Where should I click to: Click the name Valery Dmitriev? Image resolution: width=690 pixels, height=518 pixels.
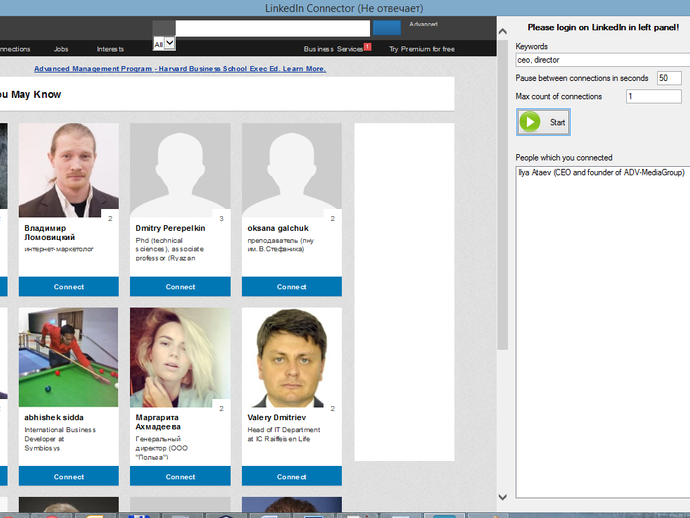pos(277,417)
